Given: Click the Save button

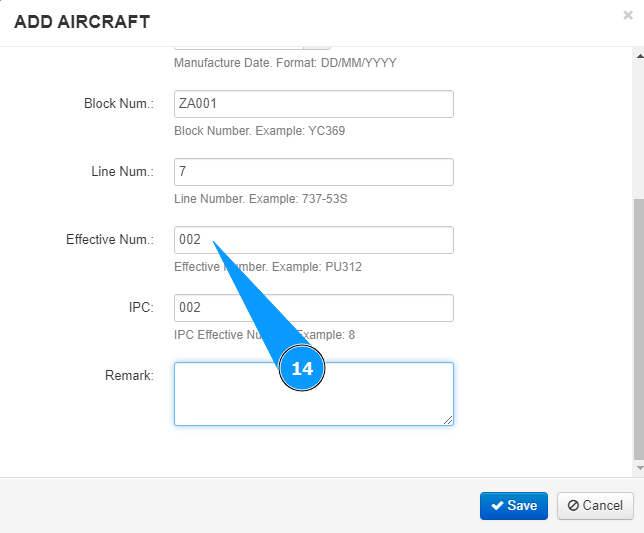Looking at the screenshot, I should 514,505.
